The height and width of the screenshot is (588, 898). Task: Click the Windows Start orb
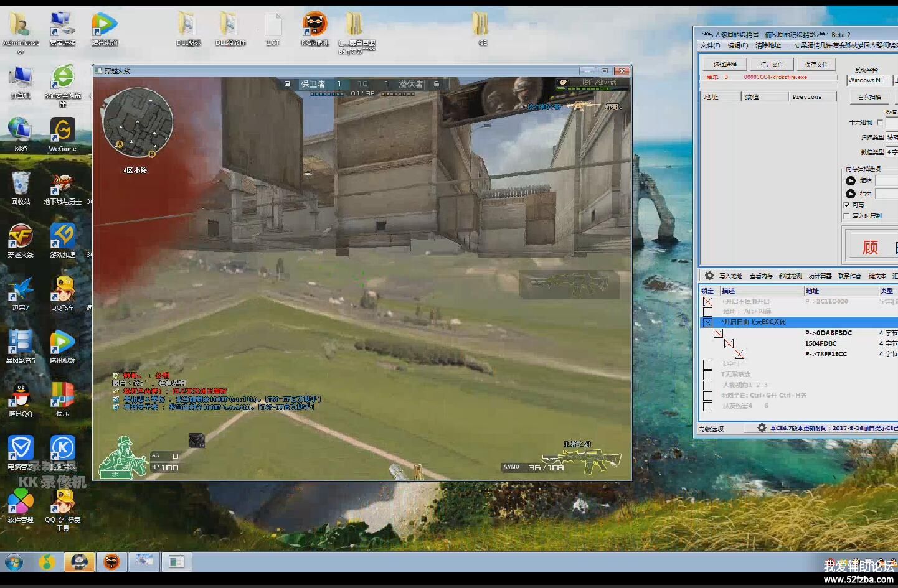point(14,562)
